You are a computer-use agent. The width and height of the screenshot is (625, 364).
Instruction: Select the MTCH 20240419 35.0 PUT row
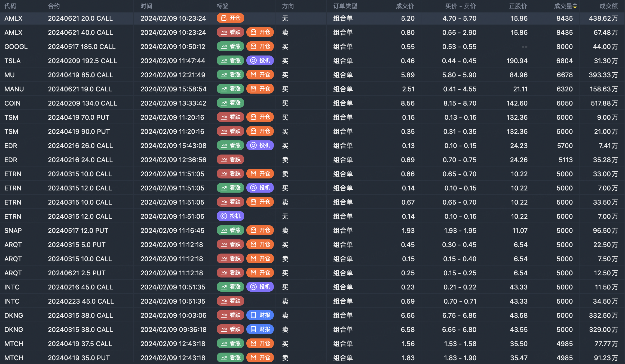tap(79, 358)
